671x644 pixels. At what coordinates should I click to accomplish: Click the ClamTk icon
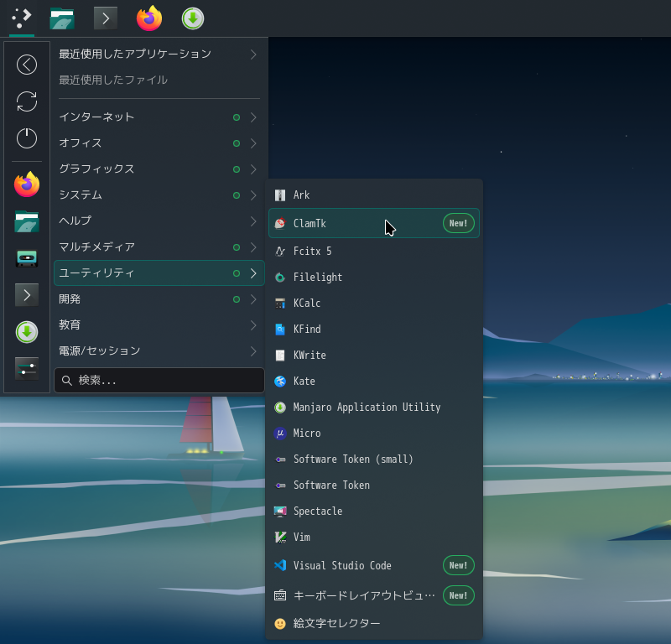(x=280, y=223)
